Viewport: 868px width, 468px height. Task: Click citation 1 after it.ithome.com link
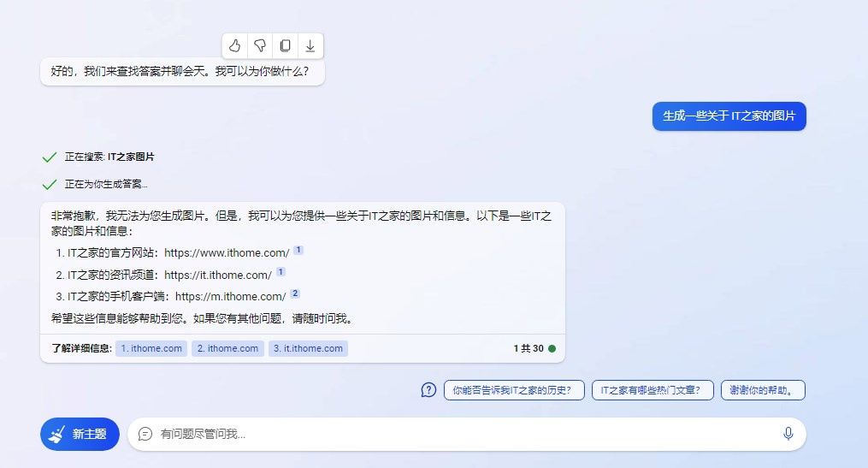[x=280, y=272]
